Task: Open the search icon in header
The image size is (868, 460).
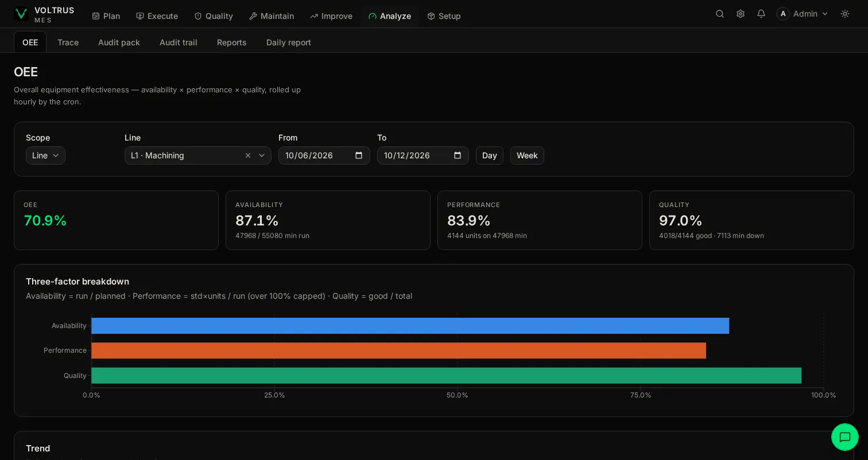Action: tap(720, 14)
